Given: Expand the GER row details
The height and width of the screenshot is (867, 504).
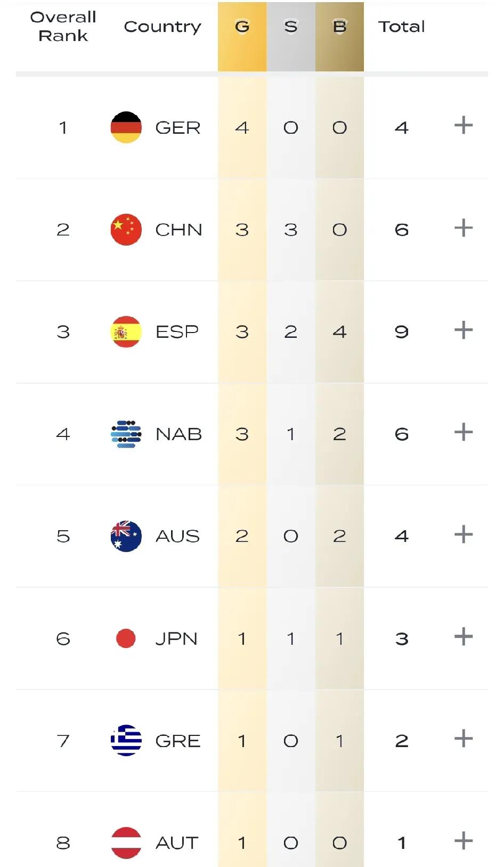Looking at the screenshot, I should [x=464, y=126].
